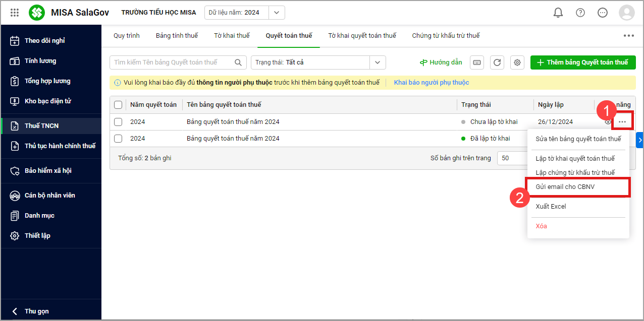The image size is (644, 321).
Task: Click the 'Tìm kiếm Tên bảng Quyết toán thuế' field
Action: (172, 62)
